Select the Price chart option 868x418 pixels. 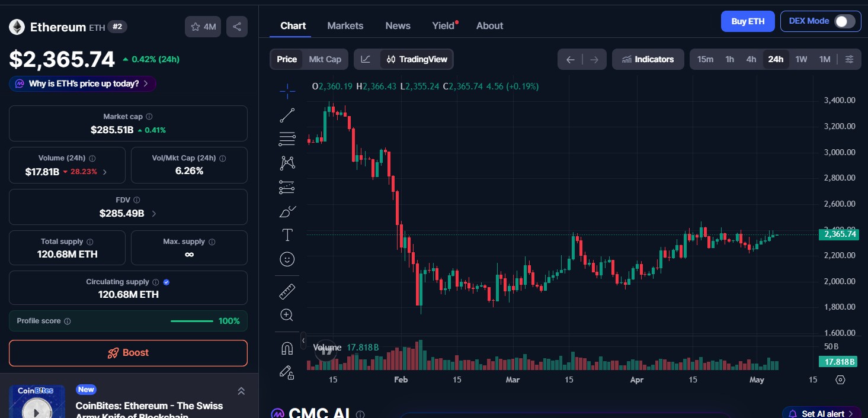click(x=287, y=59)
